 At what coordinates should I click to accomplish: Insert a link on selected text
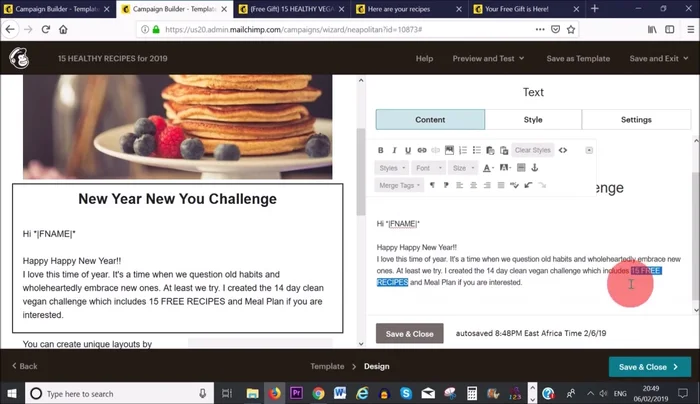click(422, 150)
